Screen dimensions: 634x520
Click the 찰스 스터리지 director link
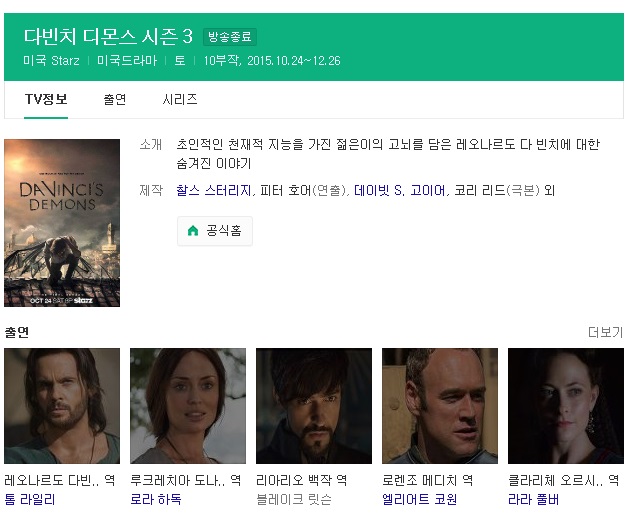[x=214, y=190]
